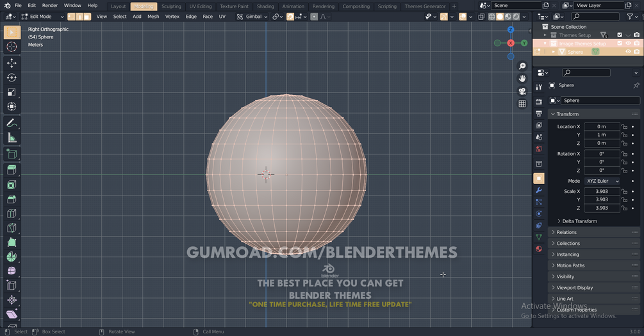Screen dimensions: 644x336
Task: Select the Spin tool
Action: pyautogui.click(x=12, y=256)
